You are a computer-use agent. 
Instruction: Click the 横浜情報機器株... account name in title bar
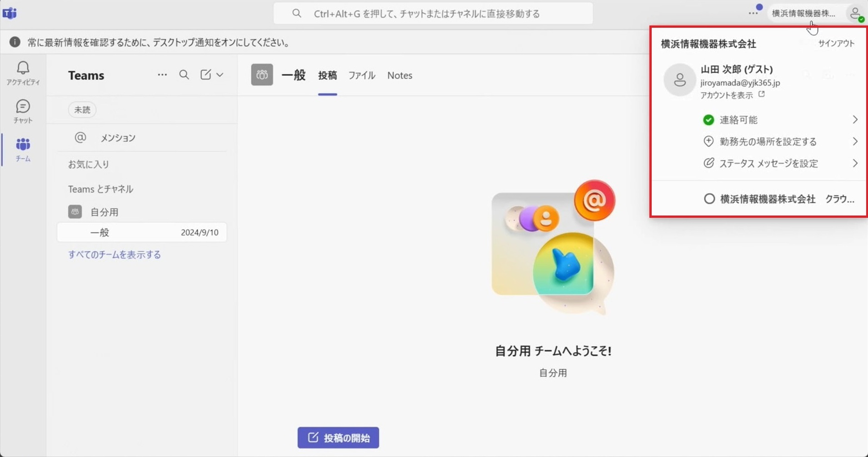point(803,14)
